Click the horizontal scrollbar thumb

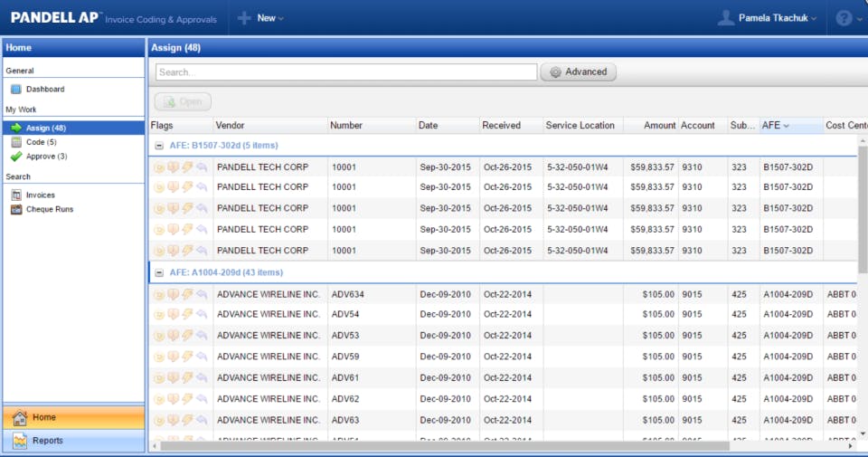pyautogui.click(x=445, y=446)
